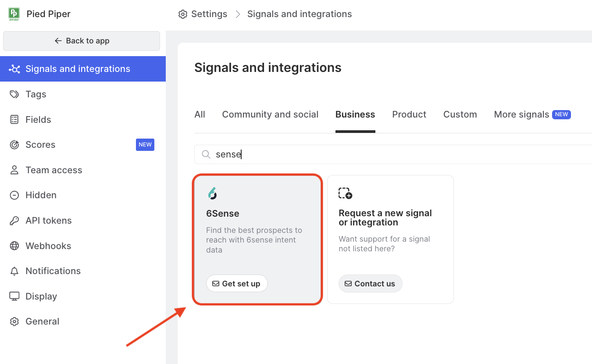Open the Hidden settings section
Screen dimensions: 592x364
tap(41, 195)
